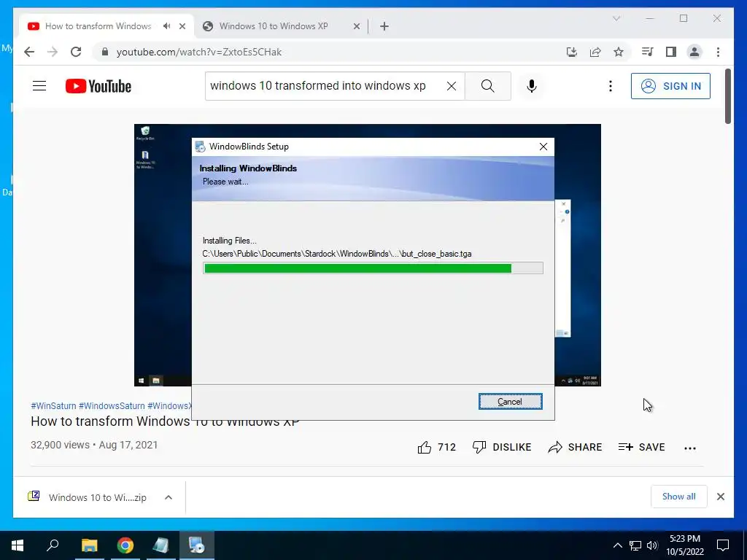Image resolution: width=747 pixels, height=560 pixels.
Task: Open the network tray icon
Action: click(x=635, y=545)
